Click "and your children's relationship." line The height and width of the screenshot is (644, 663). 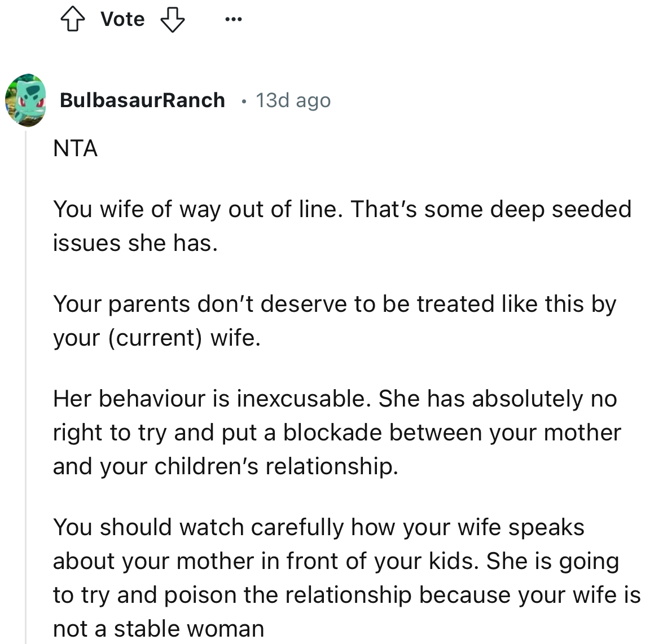click(x=225, y=466)
